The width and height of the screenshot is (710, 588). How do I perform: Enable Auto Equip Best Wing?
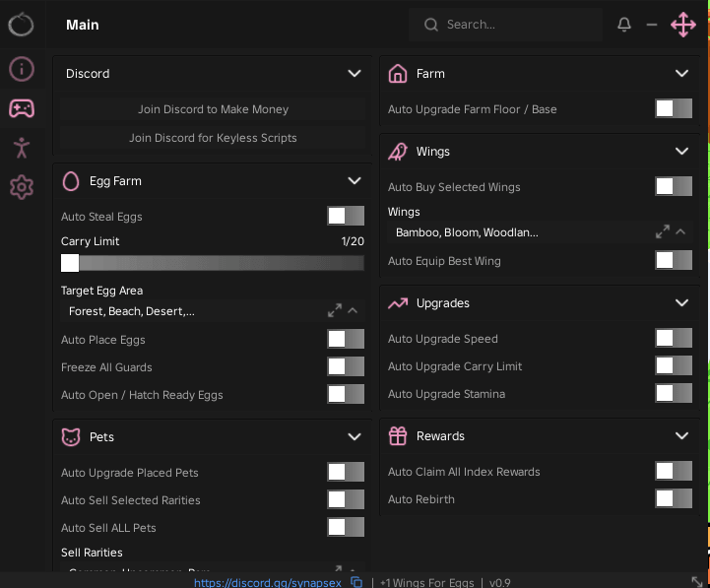(x=674, y=260)
